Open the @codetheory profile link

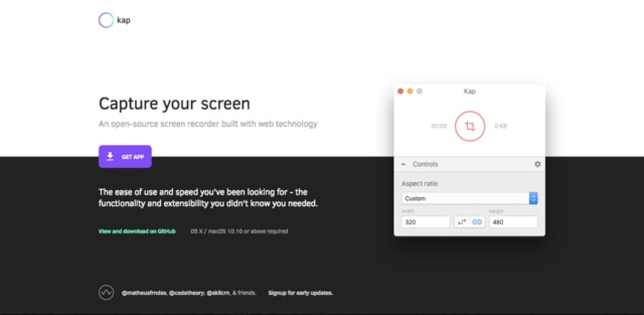(186, 293)
